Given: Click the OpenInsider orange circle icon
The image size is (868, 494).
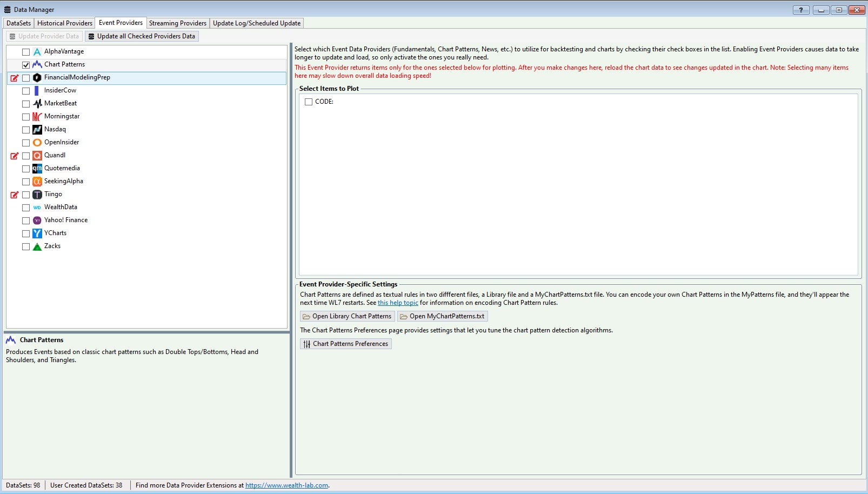Looking at the screenshot, I should pos(37,143).
